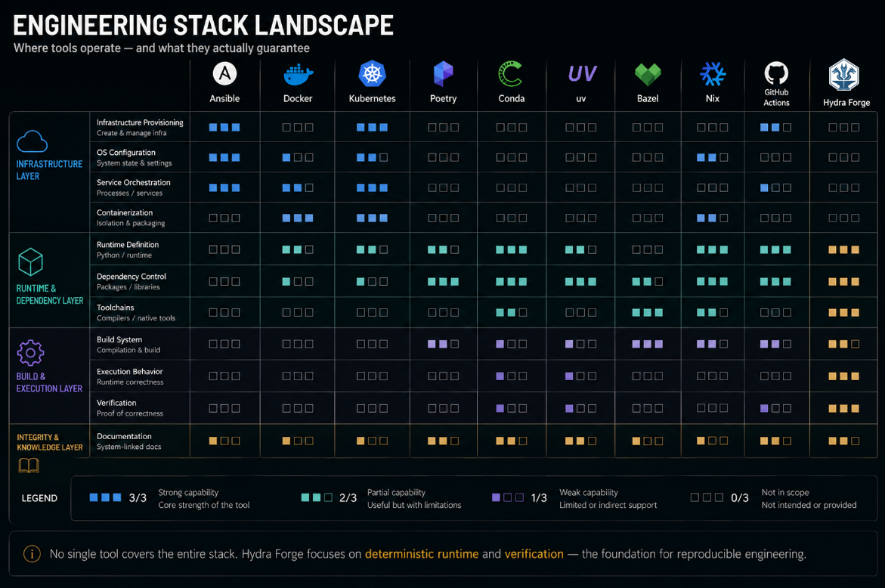Select the Kubernetes helm wheel icon
This screenshot has height=588, width=885.
372,74
